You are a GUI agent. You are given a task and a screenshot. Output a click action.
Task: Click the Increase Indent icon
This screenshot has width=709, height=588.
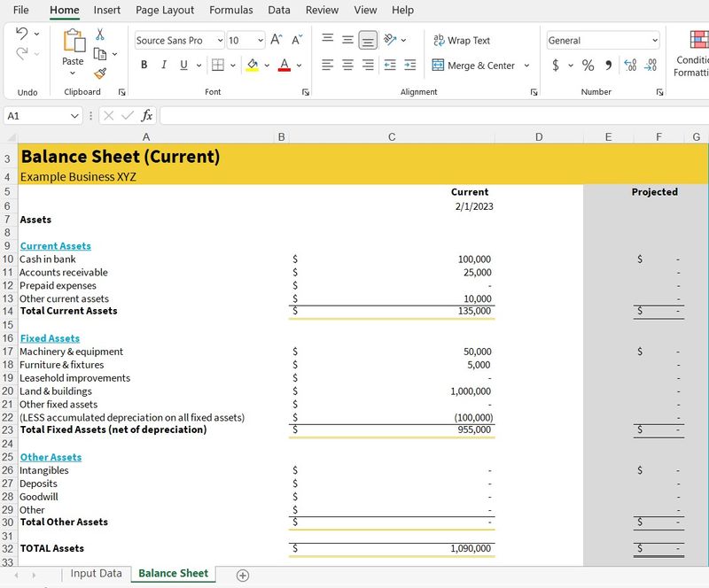tap(409, 66)
